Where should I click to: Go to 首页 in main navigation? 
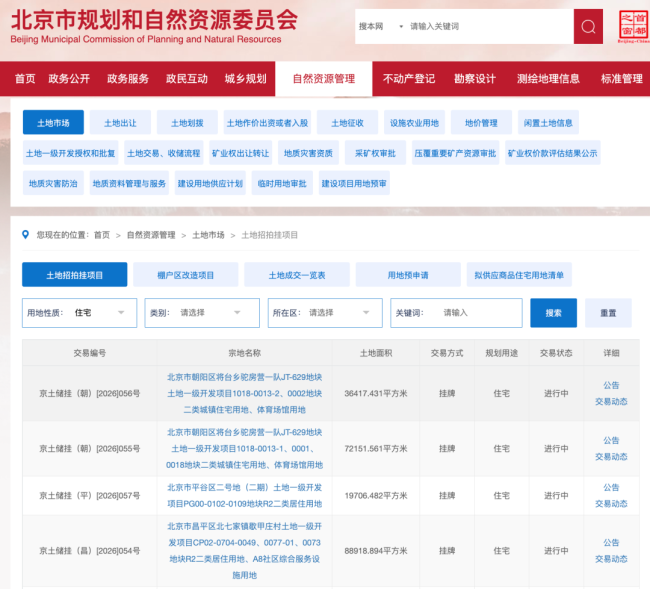(x=25, y=79)
